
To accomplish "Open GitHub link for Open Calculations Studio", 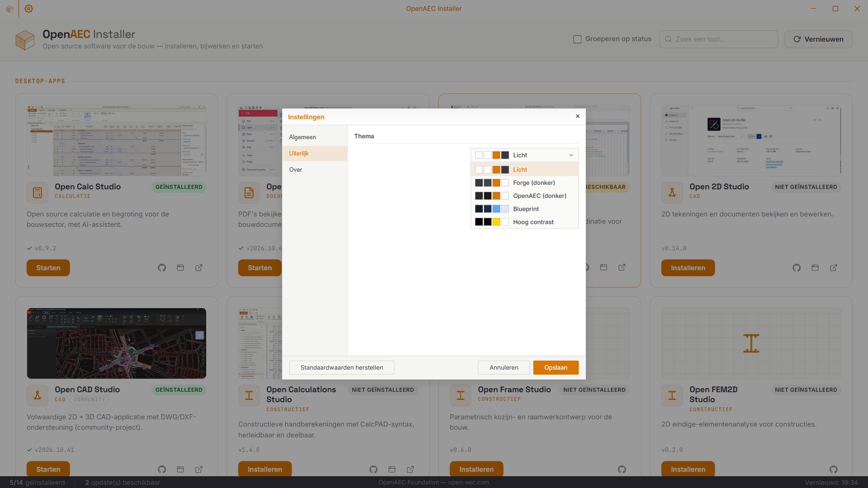I will (373, 469).
